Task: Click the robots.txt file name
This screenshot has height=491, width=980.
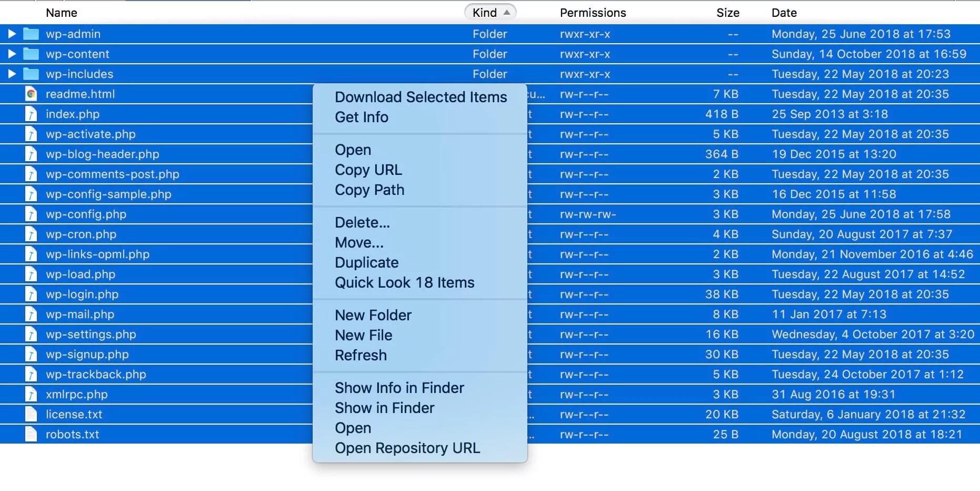Action: point(72,435)
